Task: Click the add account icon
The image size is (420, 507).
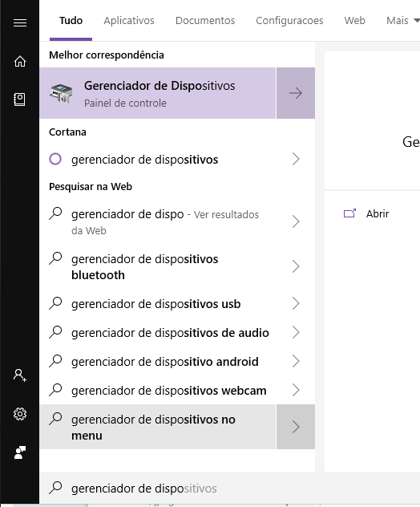Action: click(20, 375)
